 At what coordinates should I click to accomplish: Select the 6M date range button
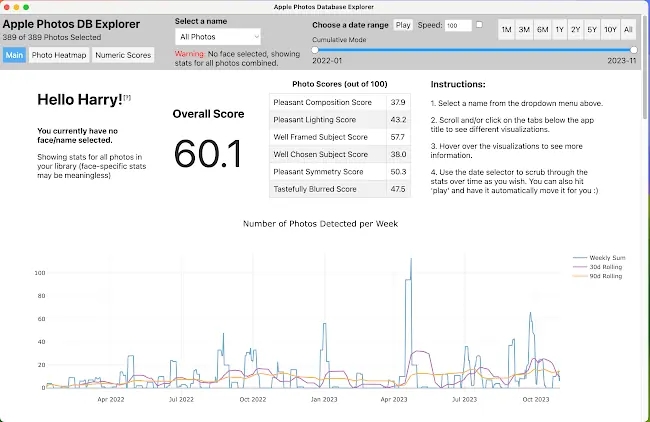542,30
